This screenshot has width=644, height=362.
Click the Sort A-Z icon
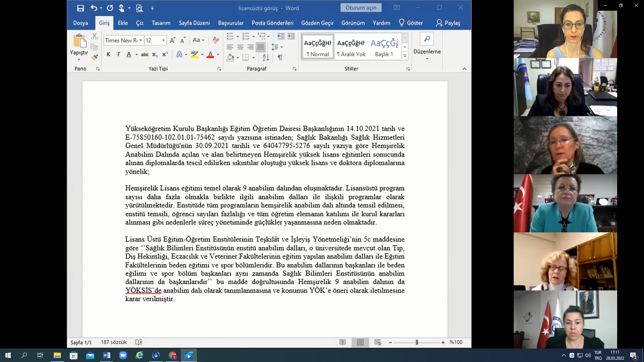pos(266,57)
